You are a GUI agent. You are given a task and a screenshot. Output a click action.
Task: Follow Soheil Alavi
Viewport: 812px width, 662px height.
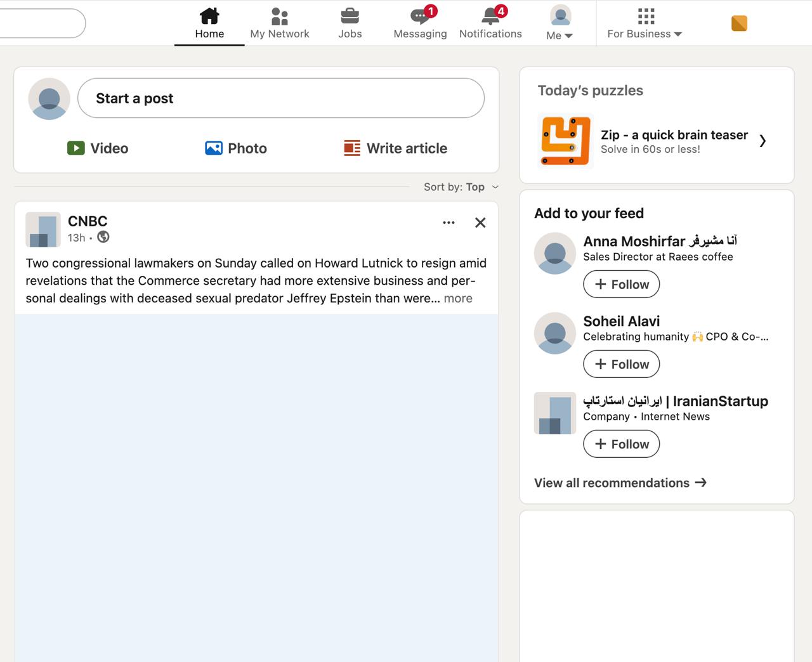[x=621, y=364]
